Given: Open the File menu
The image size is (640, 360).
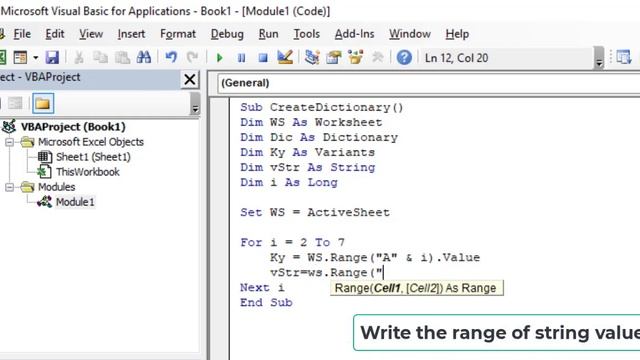Looking at the screenshot, I should coord(22,34).
